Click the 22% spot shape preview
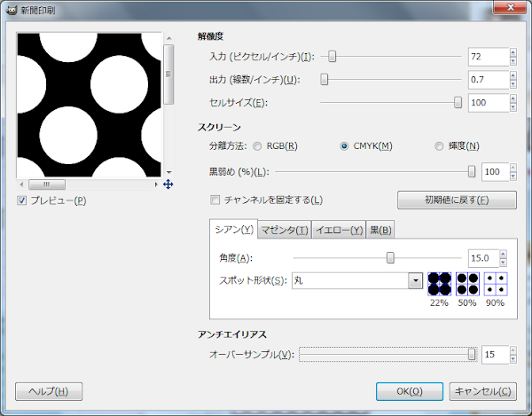The width and height of the screenshot is (532, 416). click(x=440, y=284)
